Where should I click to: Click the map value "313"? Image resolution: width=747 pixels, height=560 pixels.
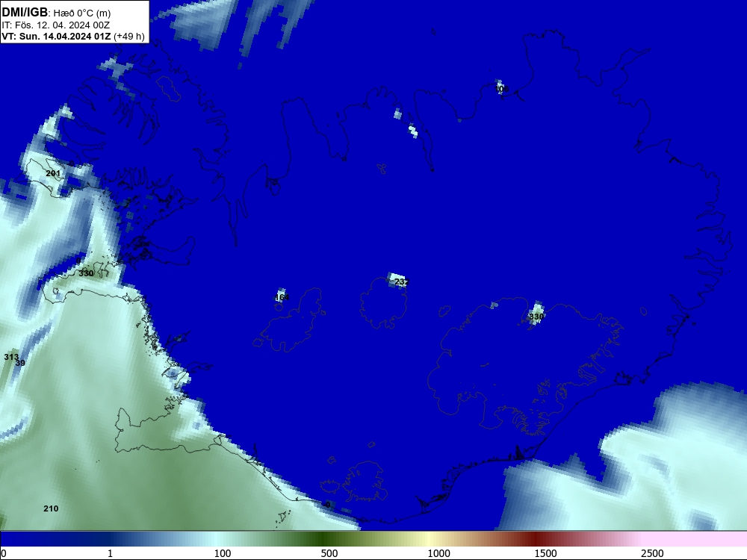pos(11,357)
